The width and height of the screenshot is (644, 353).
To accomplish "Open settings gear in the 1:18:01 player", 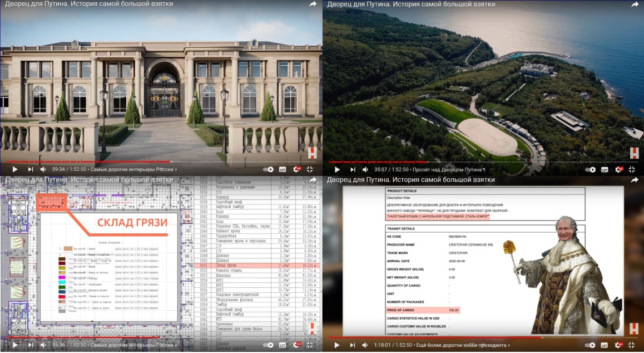I will click(x=618, y=345).
